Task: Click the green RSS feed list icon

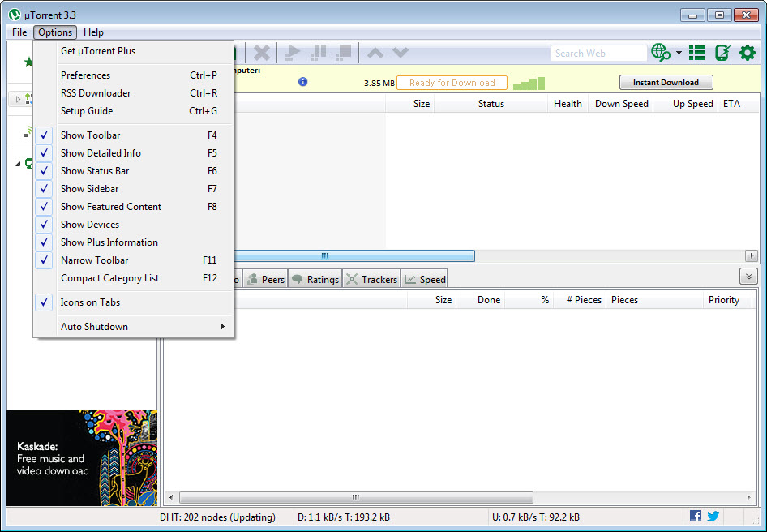Action: (x=697, y=53)
